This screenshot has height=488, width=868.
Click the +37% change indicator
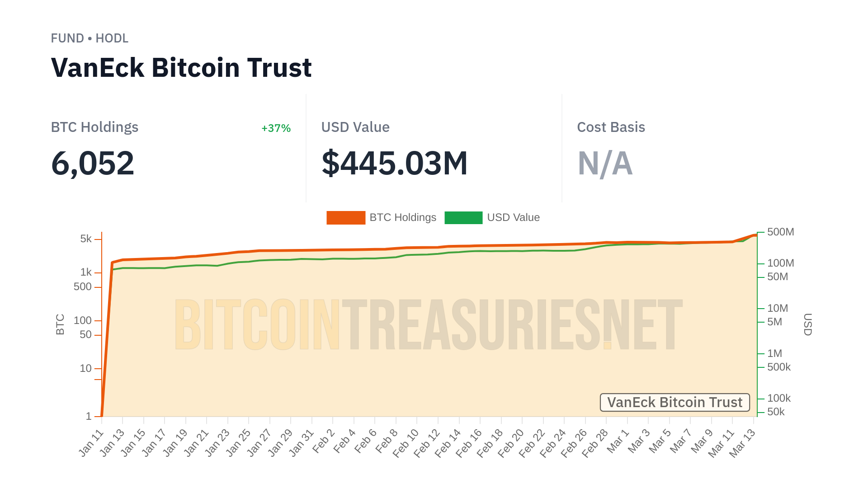click(276, 128)
